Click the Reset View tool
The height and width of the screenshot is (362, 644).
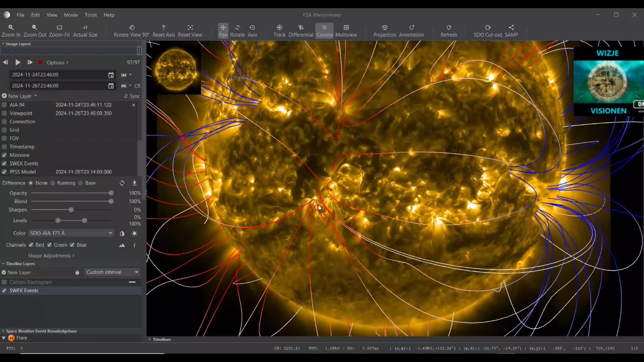[190, 31]
